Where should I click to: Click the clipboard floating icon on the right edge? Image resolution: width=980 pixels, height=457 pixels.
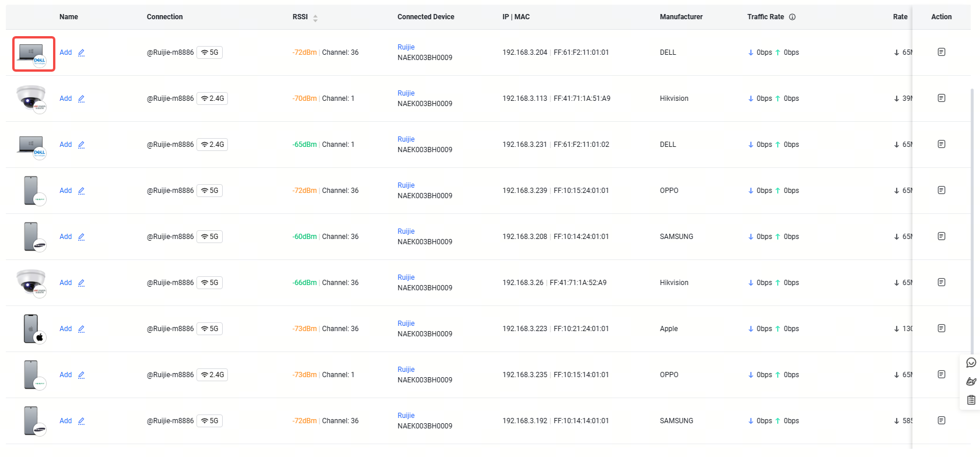[971, 400]
